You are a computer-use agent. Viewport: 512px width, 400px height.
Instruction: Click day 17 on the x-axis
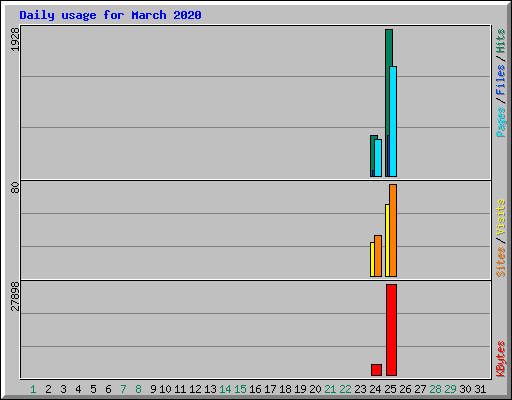(x=270, y=389)
